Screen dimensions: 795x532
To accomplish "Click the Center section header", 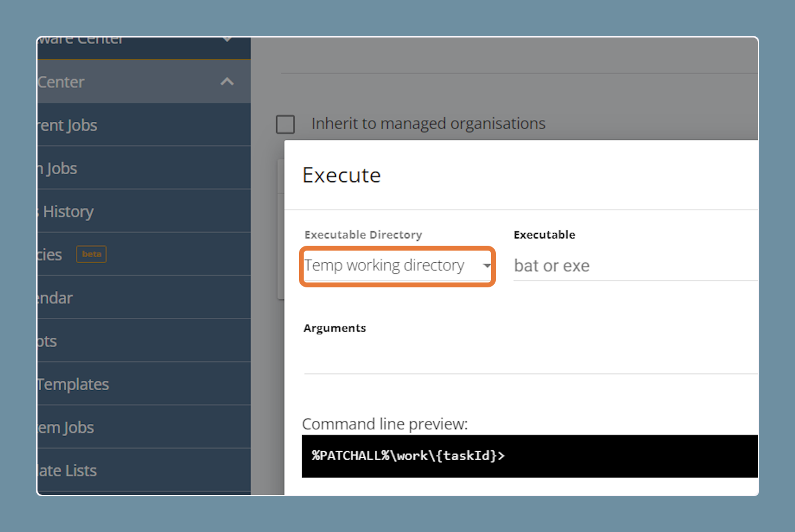I will tap(144, 82).
